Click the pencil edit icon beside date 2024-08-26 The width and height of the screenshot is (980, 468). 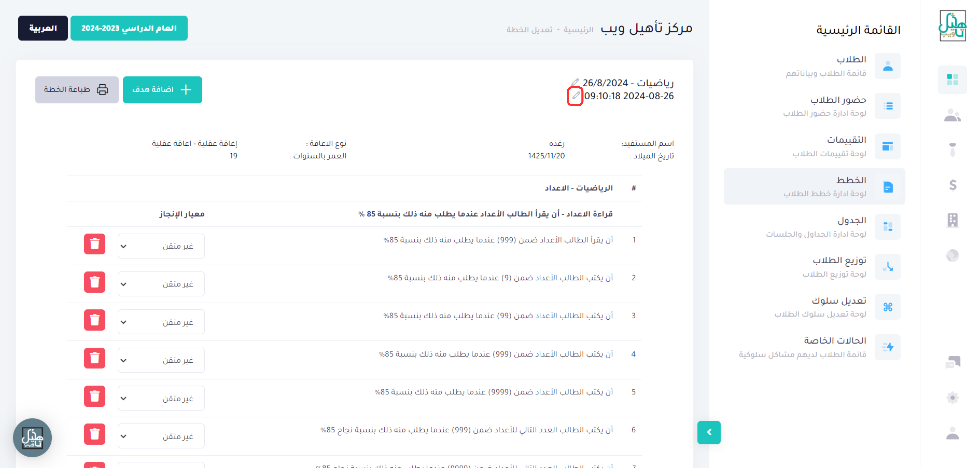(576, 96)
